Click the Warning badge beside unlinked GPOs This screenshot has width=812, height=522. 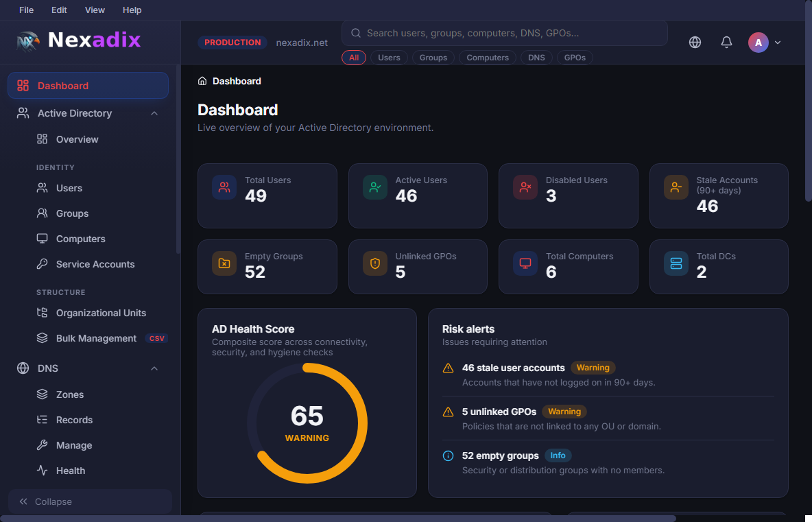coord(564,411)
